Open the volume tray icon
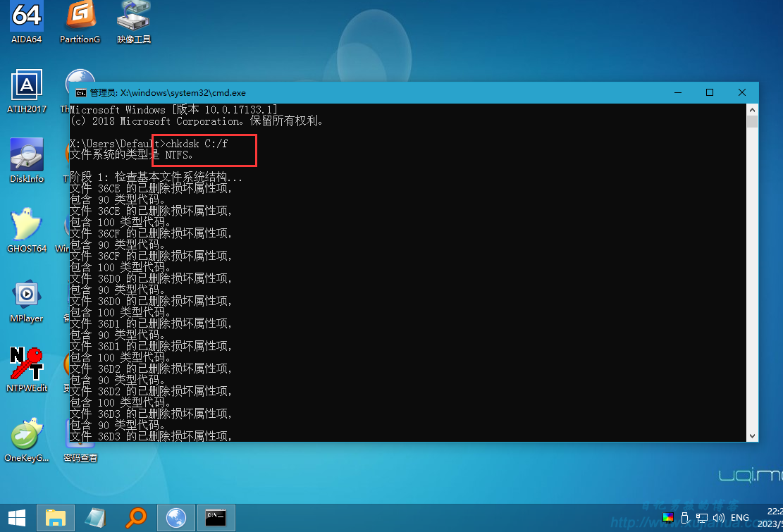The height and width of the screenshot is (532, 783). tap(719, 518)
